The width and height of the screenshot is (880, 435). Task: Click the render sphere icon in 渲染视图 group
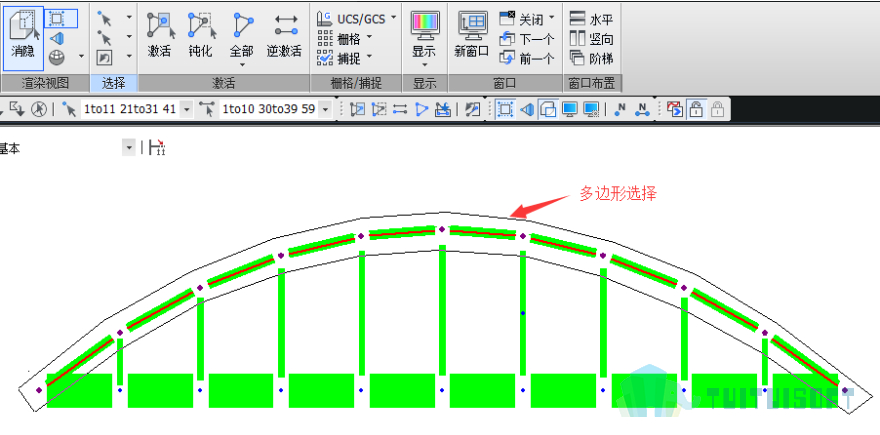[56, 57]
